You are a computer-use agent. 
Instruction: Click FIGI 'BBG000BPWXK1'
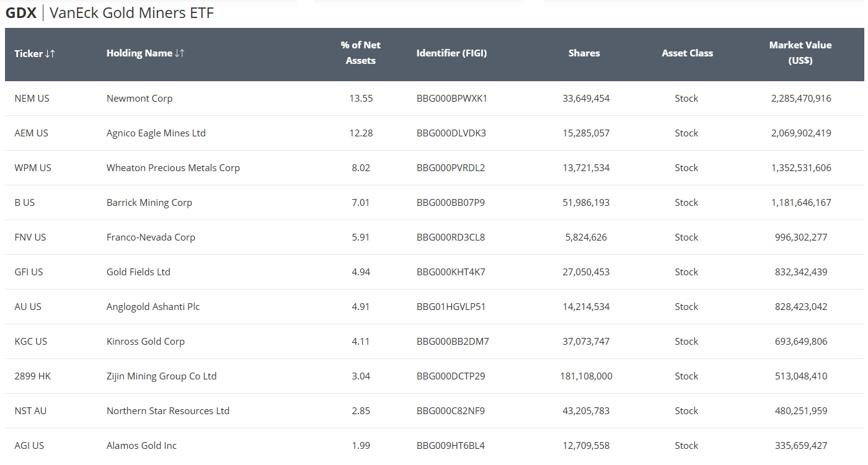[x=452, y=99]
